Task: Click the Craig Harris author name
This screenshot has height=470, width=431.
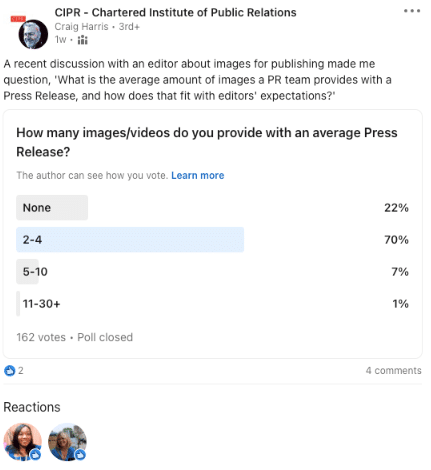Action: click(x=81, y=26)
